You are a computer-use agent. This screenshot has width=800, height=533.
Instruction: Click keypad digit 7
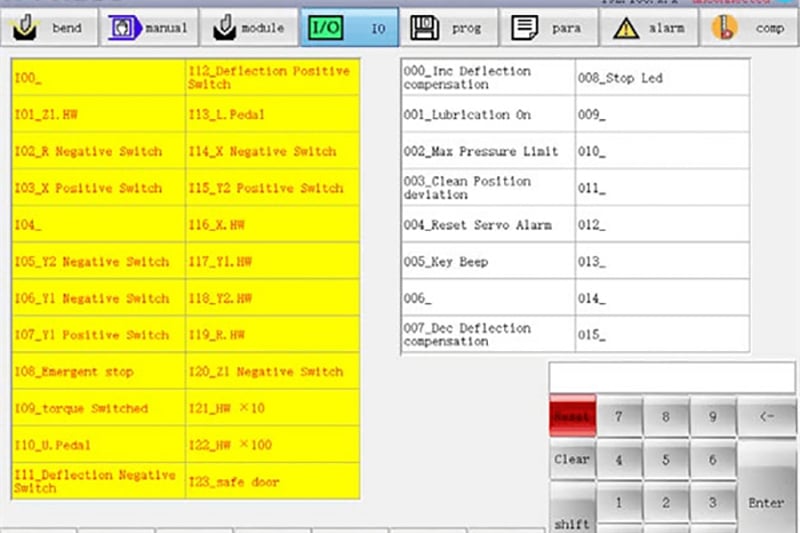619,417
